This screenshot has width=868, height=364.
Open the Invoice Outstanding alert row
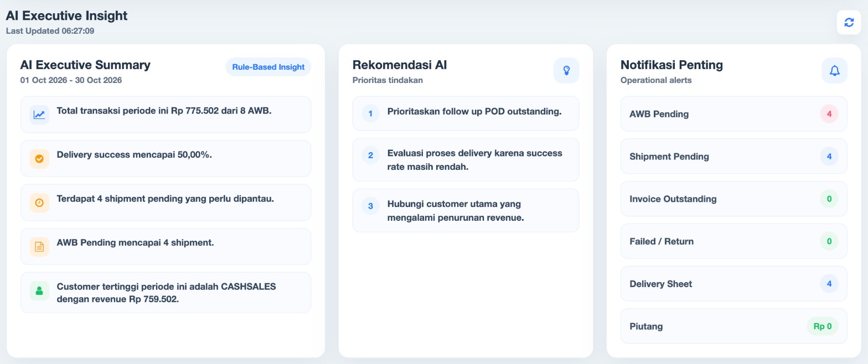coord(733,199)
